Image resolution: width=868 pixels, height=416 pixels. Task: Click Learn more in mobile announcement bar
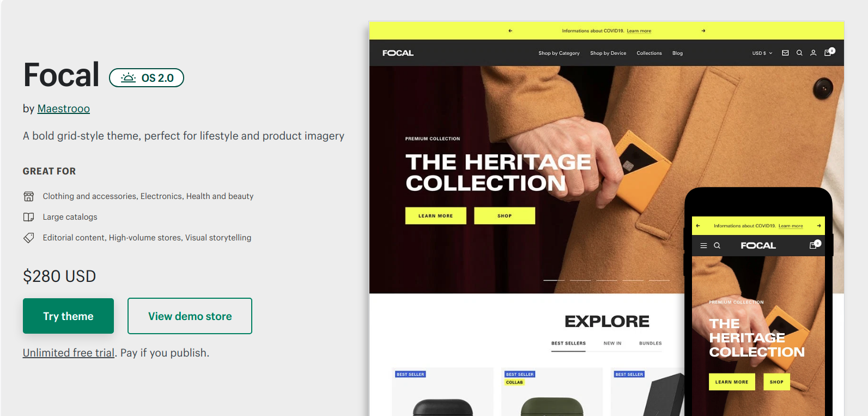click(791, 226)
